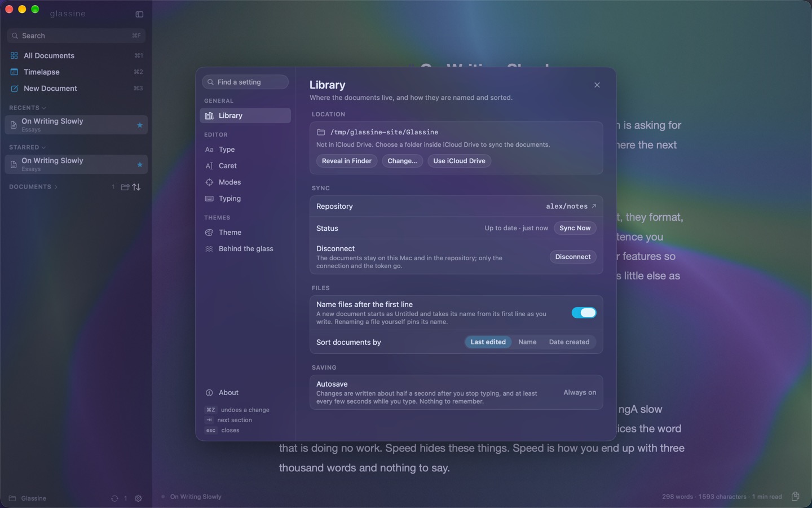This screenshot has width=812, height=508.
Task: Click the Change... location button
Action: pyautogui.click(x=402, y=161)
